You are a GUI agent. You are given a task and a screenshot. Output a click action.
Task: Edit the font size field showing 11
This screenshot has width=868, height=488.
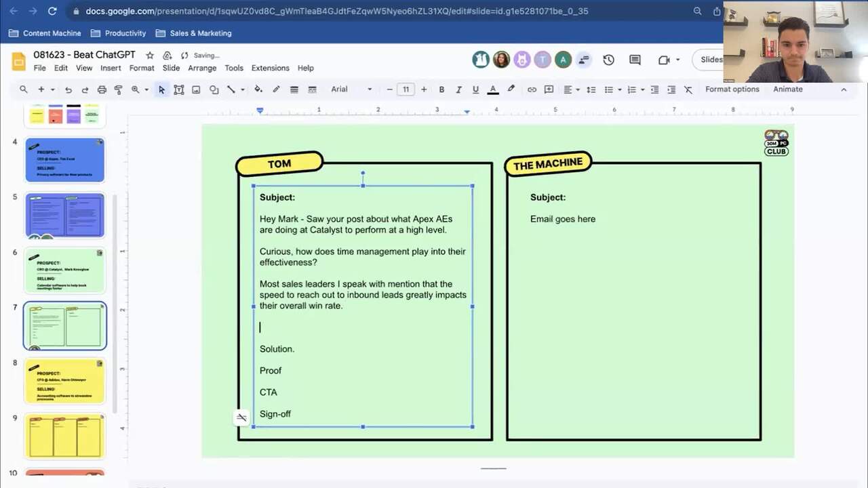coord(406,89)
